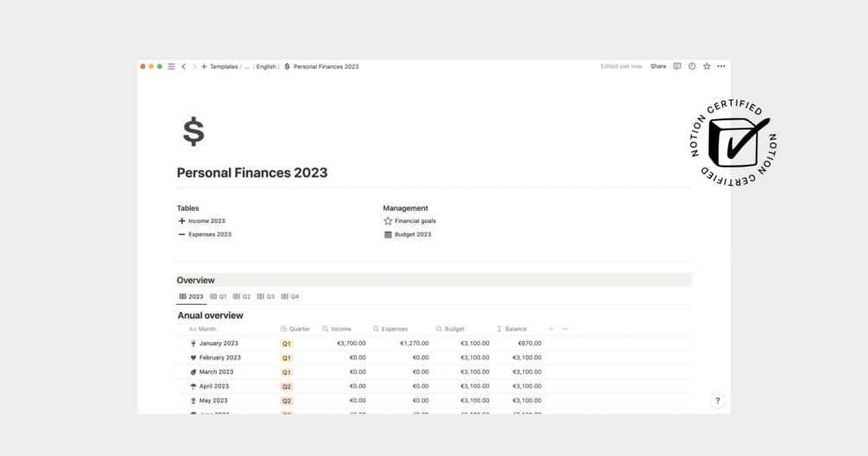Open the Income 2023 page link
This screenshot has width=868, height=456.
206,221
